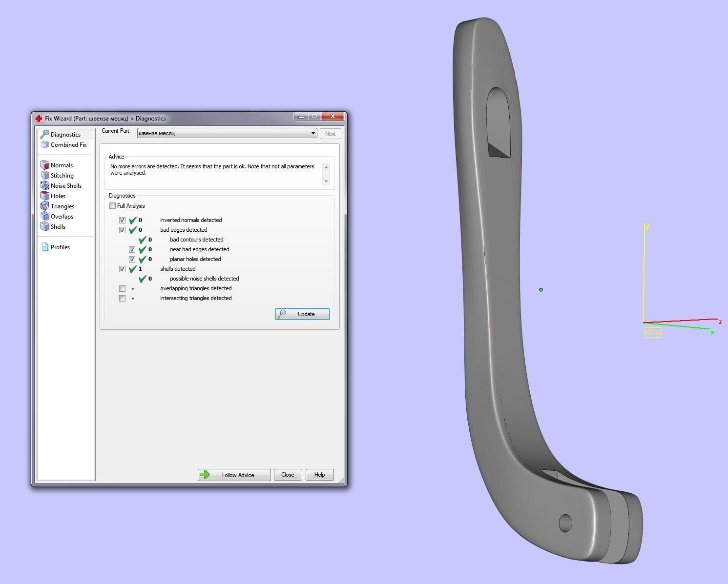
Task: Click the Close button at bottom
Action: click(288, 475)
